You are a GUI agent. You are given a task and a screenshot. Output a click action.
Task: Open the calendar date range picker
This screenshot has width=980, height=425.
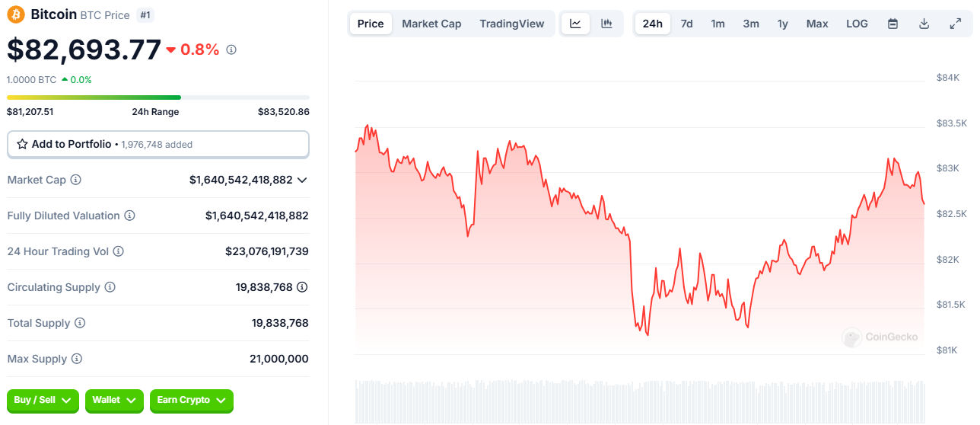tap(892, 24)
